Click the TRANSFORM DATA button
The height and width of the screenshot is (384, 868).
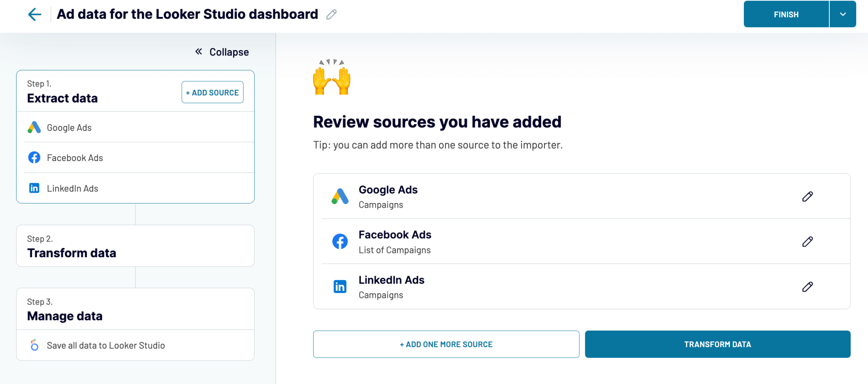pyautogui.click(x=718, y=344)
